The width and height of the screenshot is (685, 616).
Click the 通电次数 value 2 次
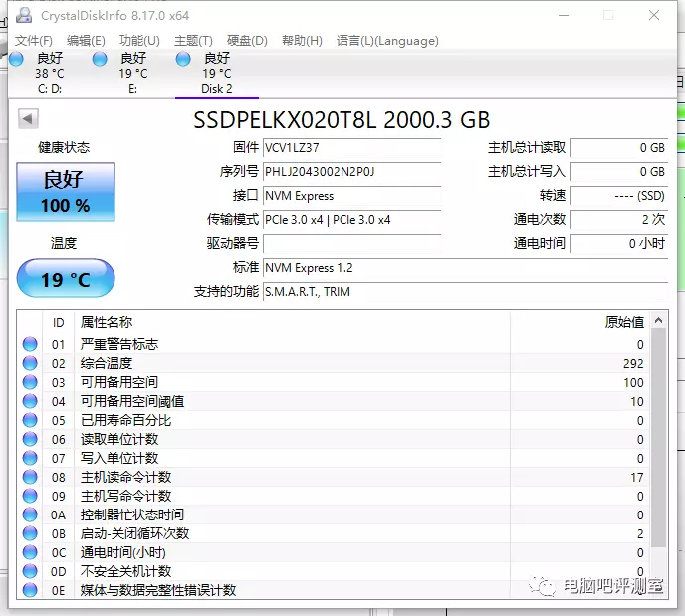[619, 220]
